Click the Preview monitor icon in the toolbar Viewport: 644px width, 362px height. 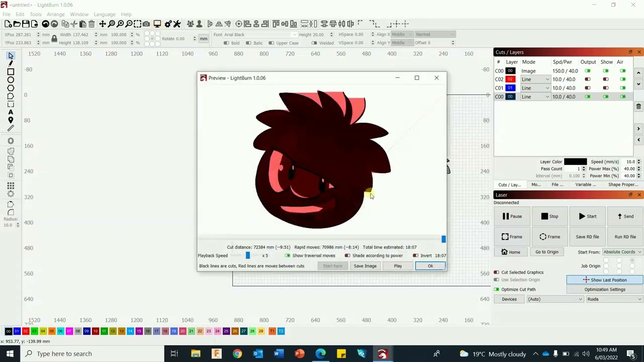(157, 24)
